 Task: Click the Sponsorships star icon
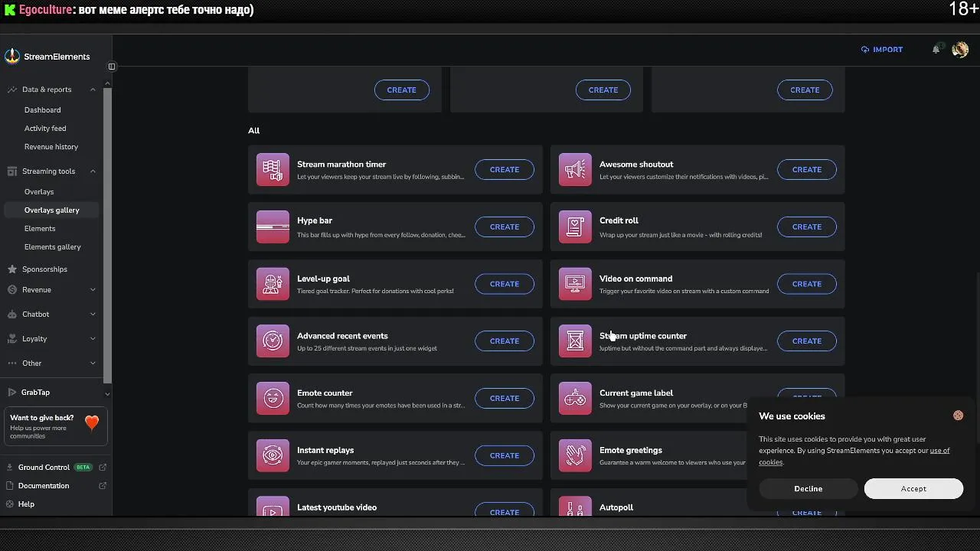(x=11, y=269)
